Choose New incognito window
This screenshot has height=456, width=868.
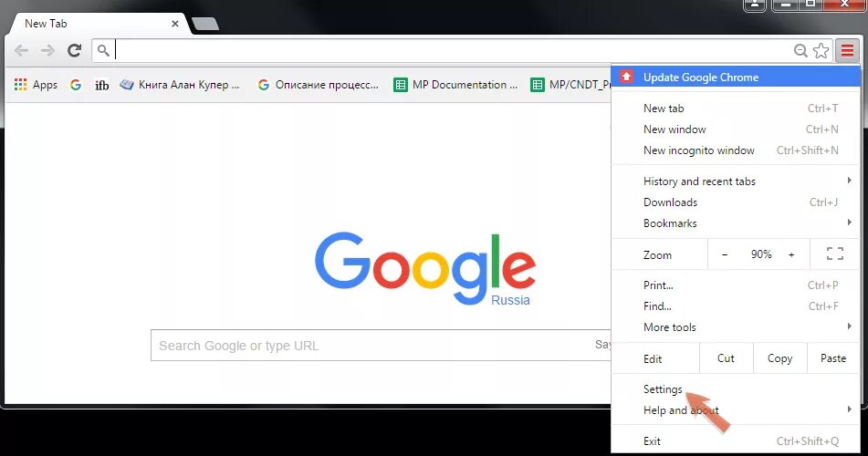(736, 150)
